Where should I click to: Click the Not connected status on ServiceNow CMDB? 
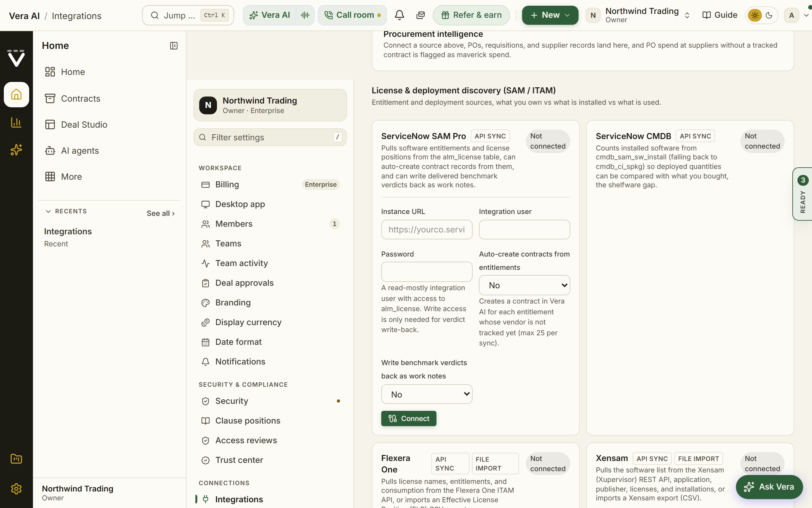[762, 141]
